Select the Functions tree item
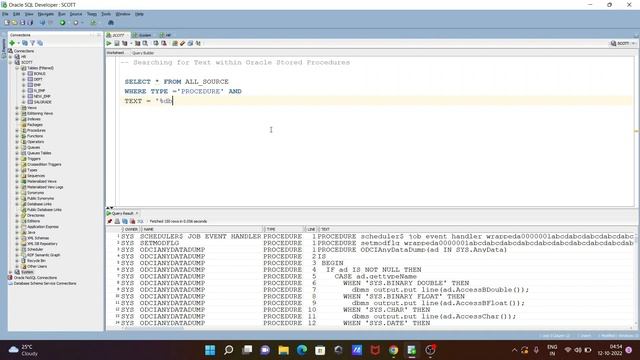This screenshot has height=360, width=640. [35, 136]
